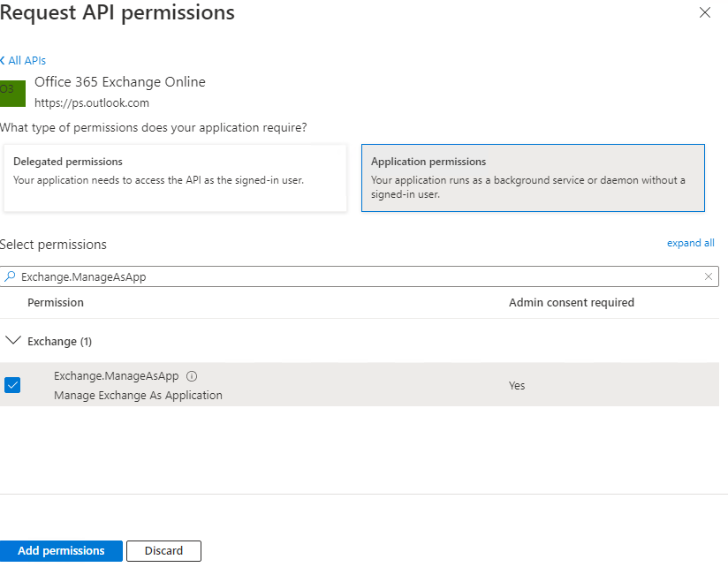Image resolution: width=728 pixels, height=567 pixels.
Task: Collapse the Exchange (1) permission group
Action: click(x=13, y=340)
